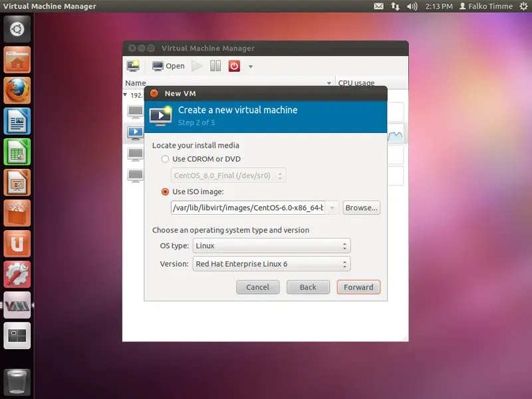Open the OS type Linux dropdown
The height and width of the screenshot is (399, 532).
271,245
